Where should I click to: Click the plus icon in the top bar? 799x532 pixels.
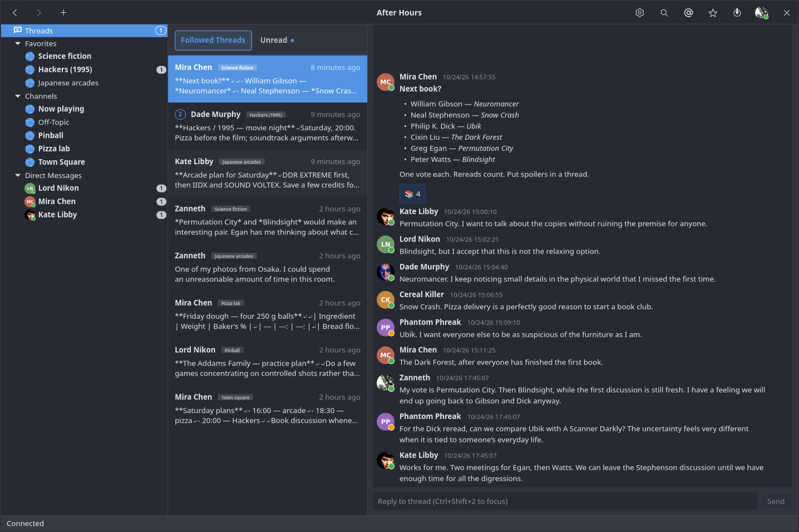(63, 13)
